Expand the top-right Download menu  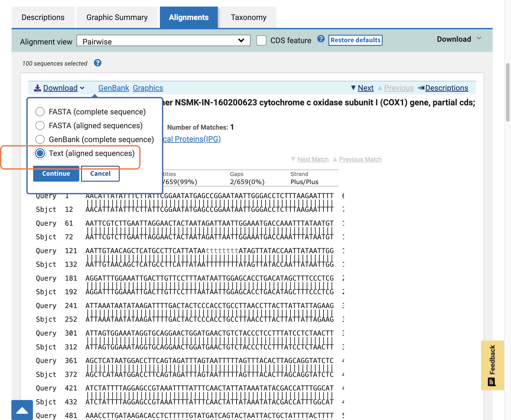click(459, 39)
